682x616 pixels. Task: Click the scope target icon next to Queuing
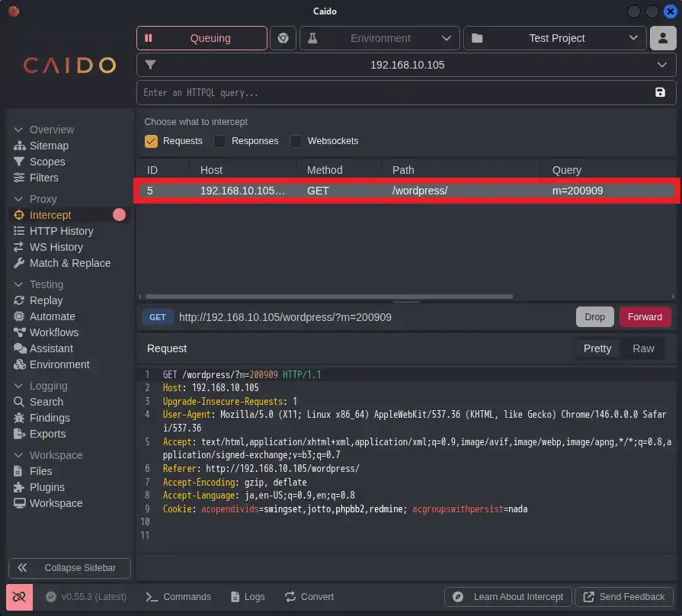283,38
